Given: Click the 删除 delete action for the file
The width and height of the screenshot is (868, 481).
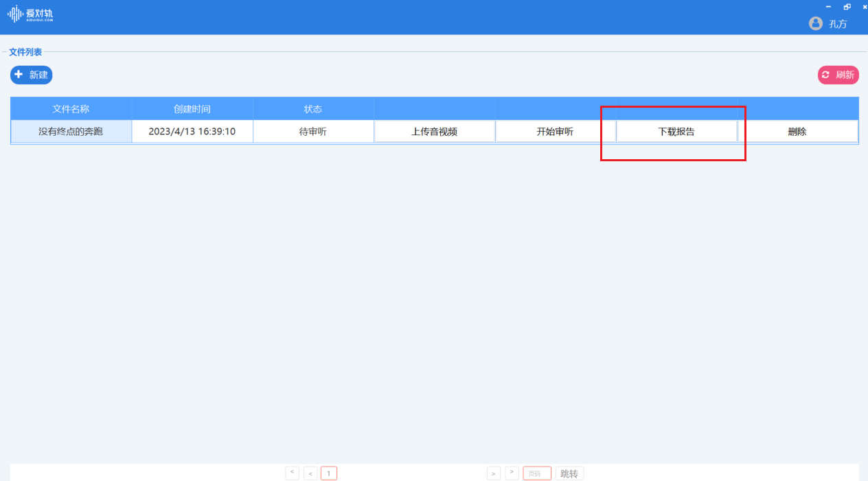Looking at the screenshot, I should [x=798, y=131].
